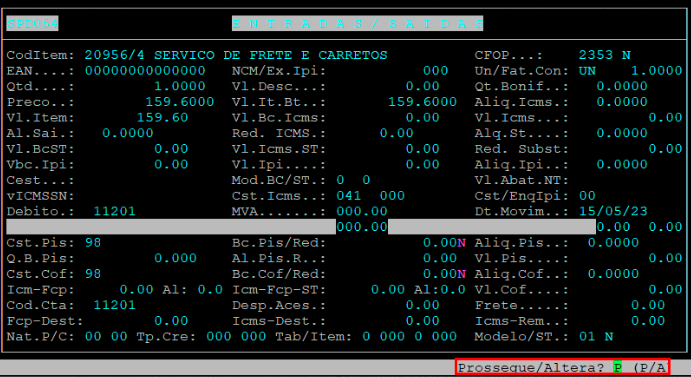Screen dimensions: 691x377
Task: Click the Aliq.Icms value 0.0000
Action: coord(622,102)
